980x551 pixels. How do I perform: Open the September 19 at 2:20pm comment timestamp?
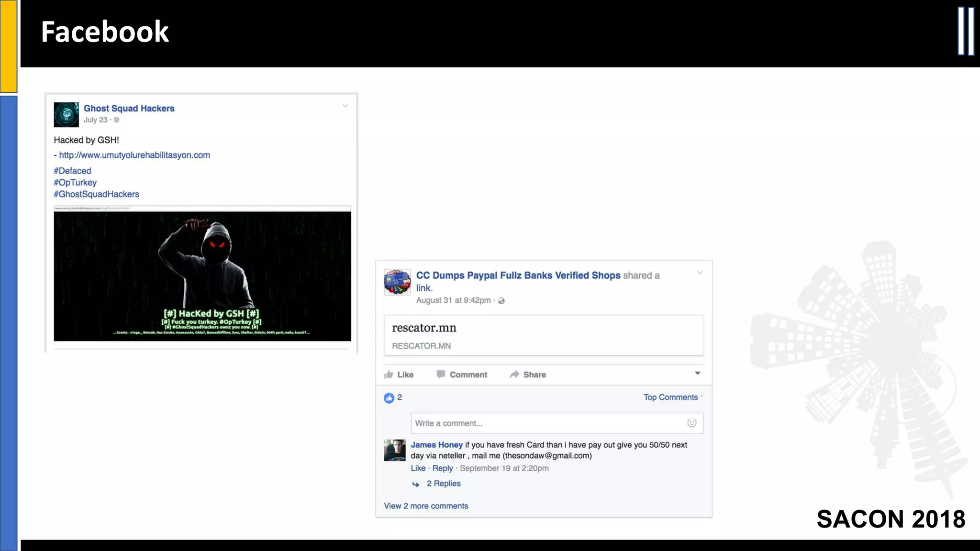pos(504,468)
